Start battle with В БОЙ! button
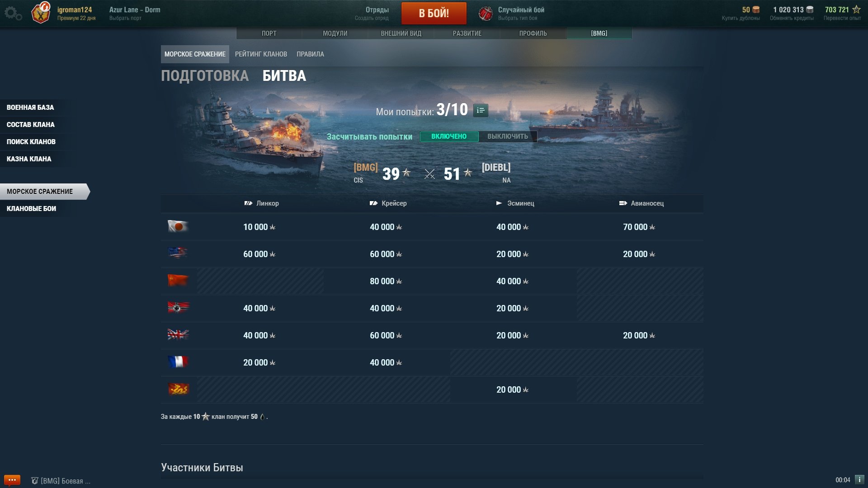 (434, 13)
